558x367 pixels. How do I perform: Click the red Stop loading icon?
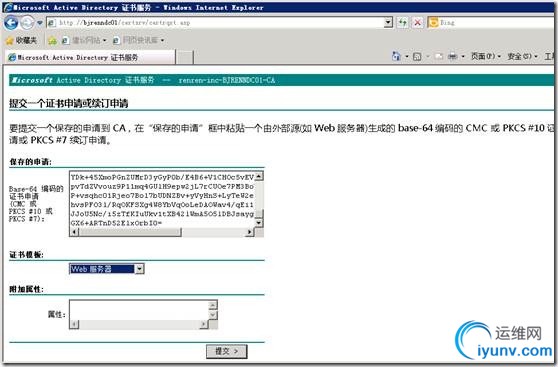tap(417, 23)
